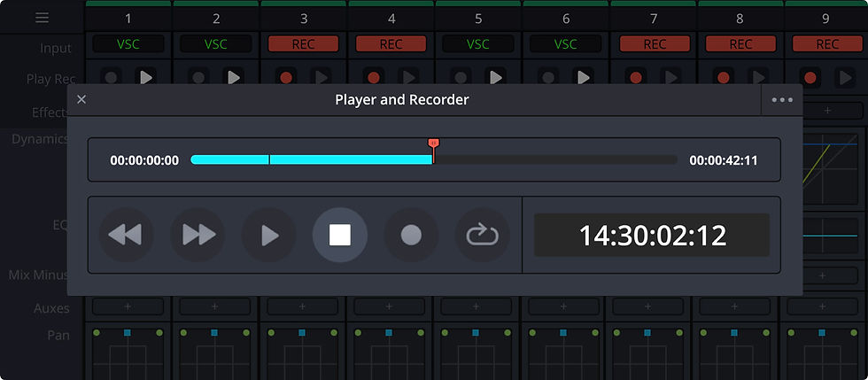
Task: Open the hamburger menu at top left
Action: point(43,18)
